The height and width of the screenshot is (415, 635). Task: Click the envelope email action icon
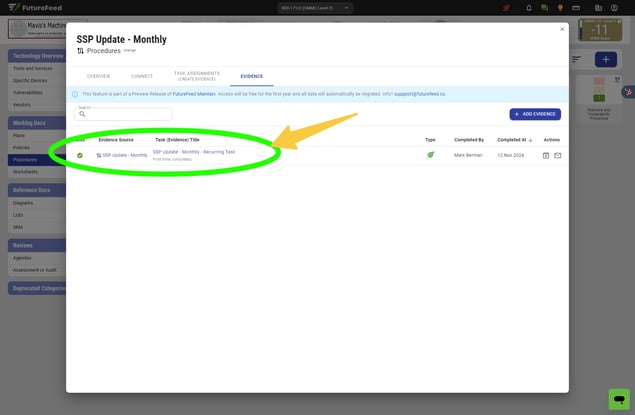click(x=558, y=155)
